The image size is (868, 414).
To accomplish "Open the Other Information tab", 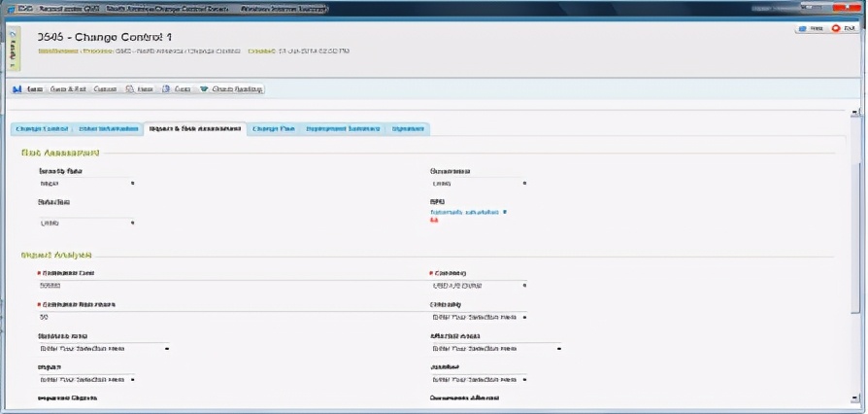I will (x=107, y=128).
